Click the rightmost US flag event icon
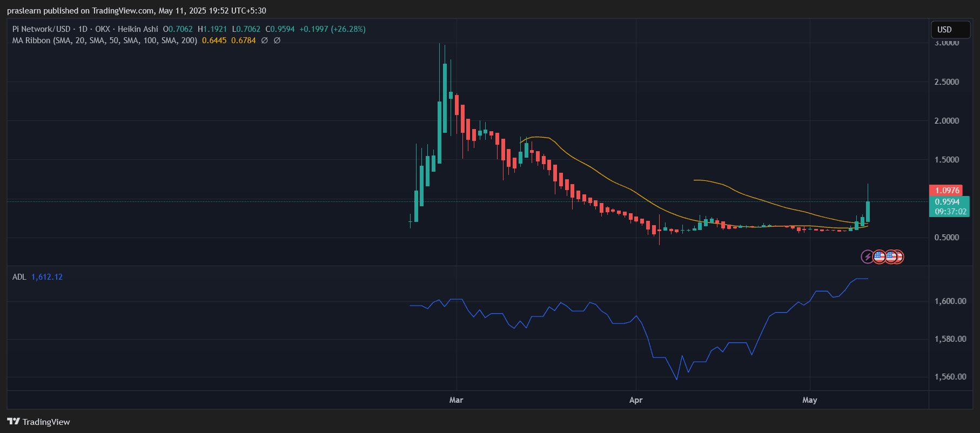980x433 pixels. (898, 257)
